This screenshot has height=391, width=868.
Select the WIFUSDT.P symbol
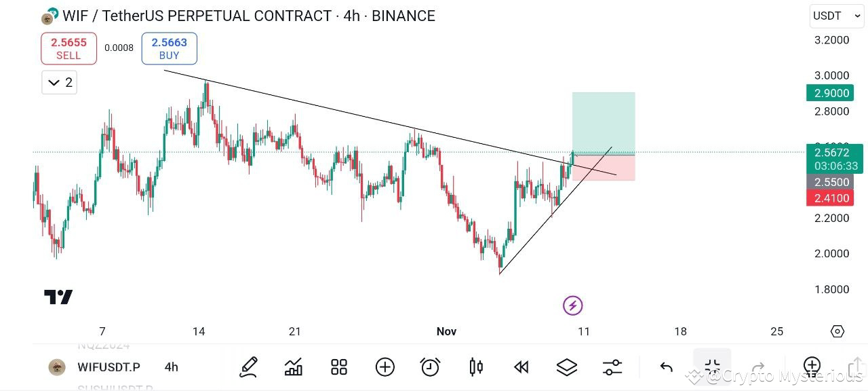tap(108, 367)
